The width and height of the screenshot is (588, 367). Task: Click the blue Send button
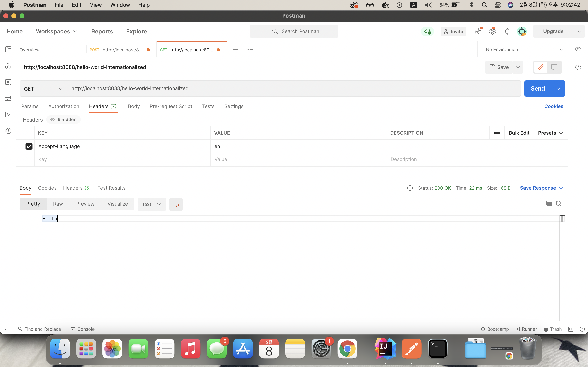pyautogui.click(x=538, y=89)
